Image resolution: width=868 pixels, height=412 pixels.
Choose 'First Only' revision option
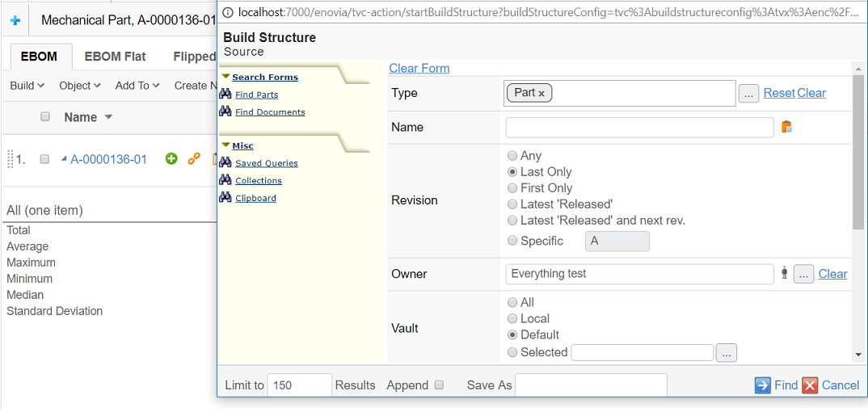pyautogui.click(x=512, y=188)
